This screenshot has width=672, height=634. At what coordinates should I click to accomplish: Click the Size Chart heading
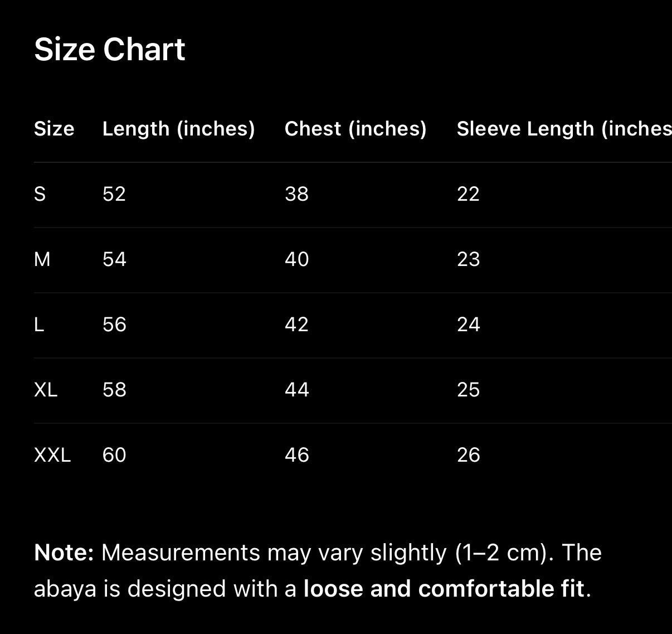[109, 50]
